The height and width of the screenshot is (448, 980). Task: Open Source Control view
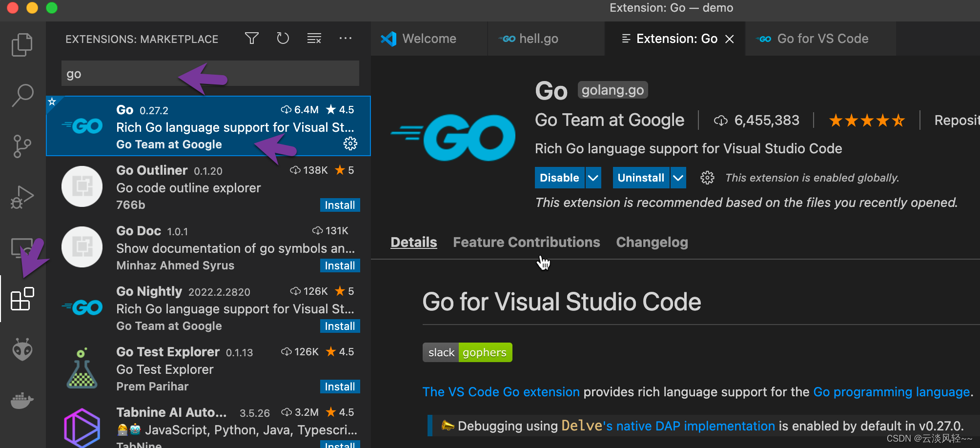click(x=22, y=146)
